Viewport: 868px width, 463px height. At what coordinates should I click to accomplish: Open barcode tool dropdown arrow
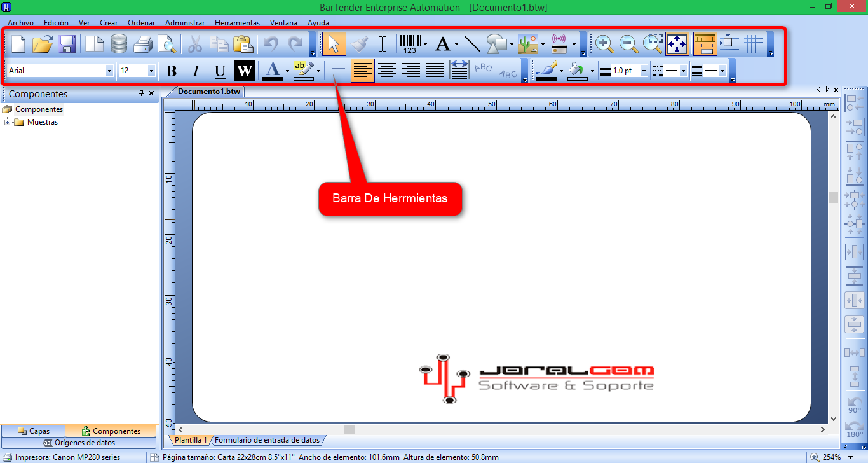[425, 45]
